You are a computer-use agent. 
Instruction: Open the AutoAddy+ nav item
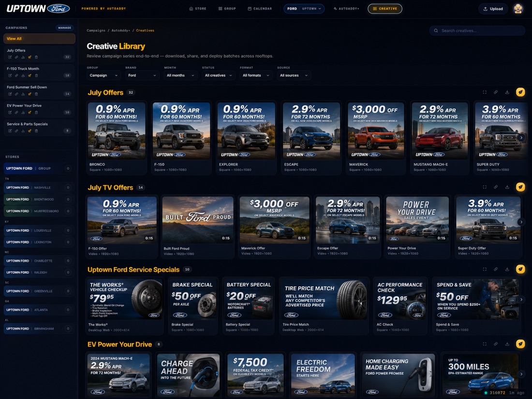pos(346,9)
